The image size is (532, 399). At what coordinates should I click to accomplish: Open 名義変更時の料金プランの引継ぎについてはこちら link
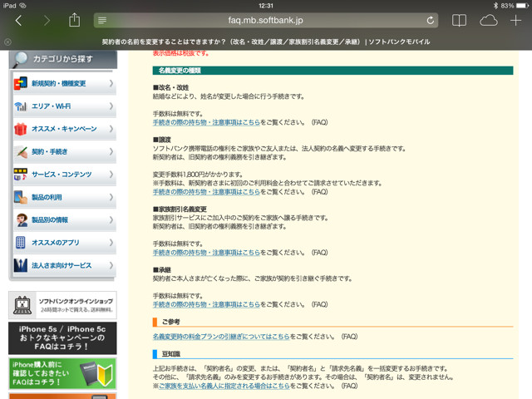tap(221, 337)
